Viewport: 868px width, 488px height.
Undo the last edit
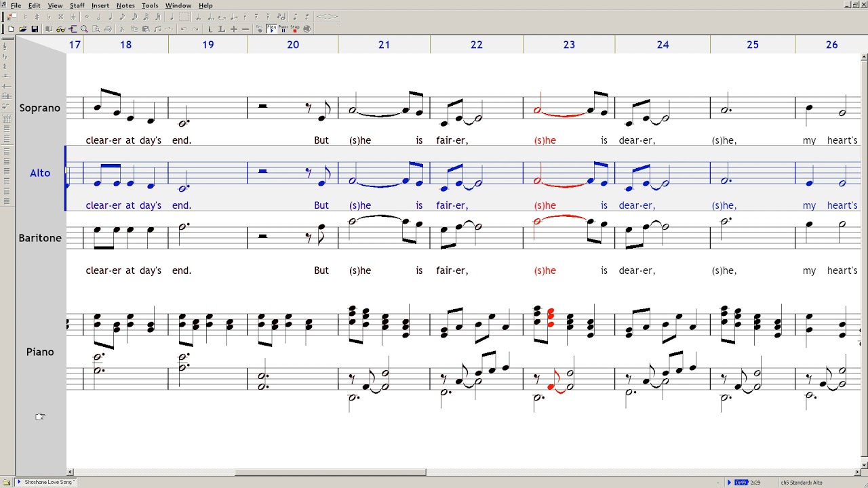point(184,29)
